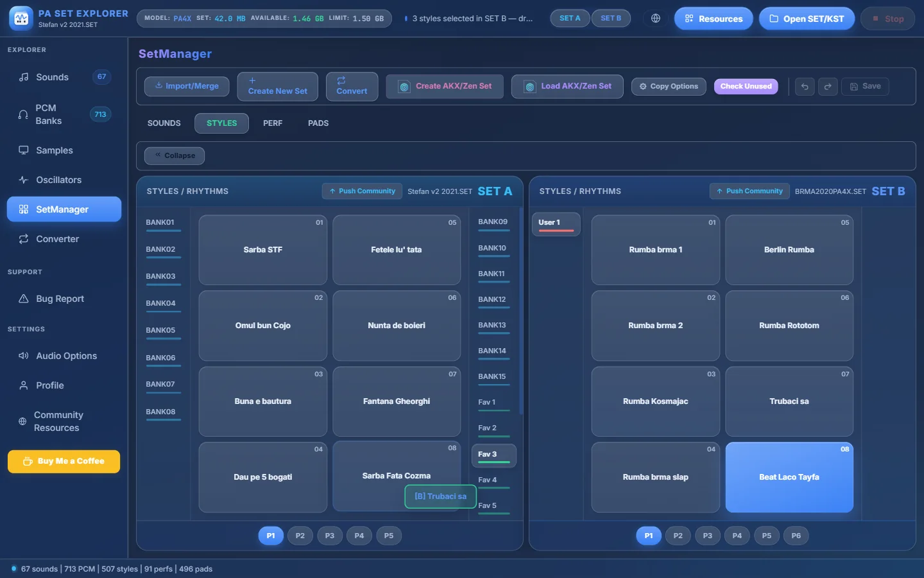Open Oscillators section

pos(64,180)
